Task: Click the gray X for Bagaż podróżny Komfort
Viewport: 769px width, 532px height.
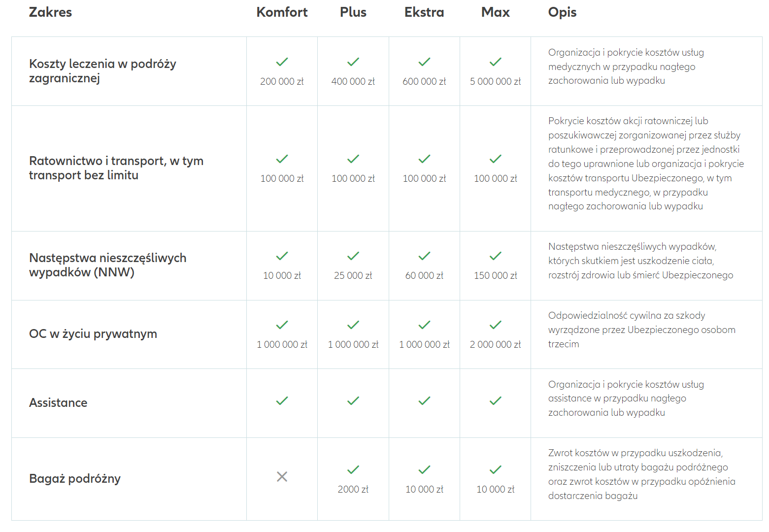Action: coord(282,477)
